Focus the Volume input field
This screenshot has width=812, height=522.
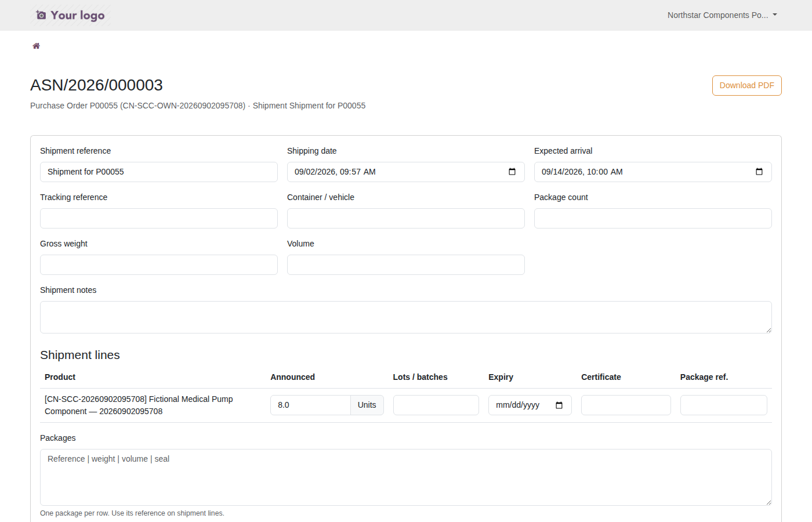[x=406, y=264]
